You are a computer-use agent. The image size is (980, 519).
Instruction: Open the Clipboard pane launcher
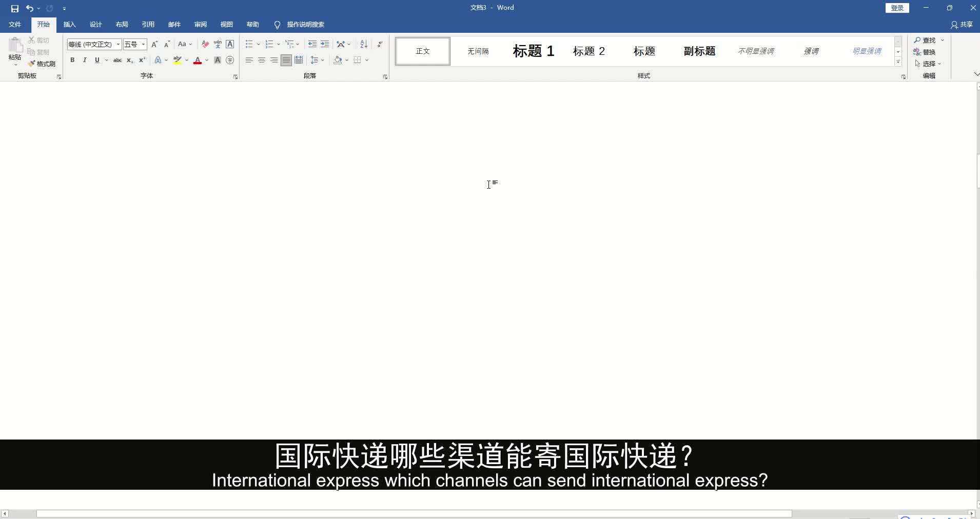point(59,77)
